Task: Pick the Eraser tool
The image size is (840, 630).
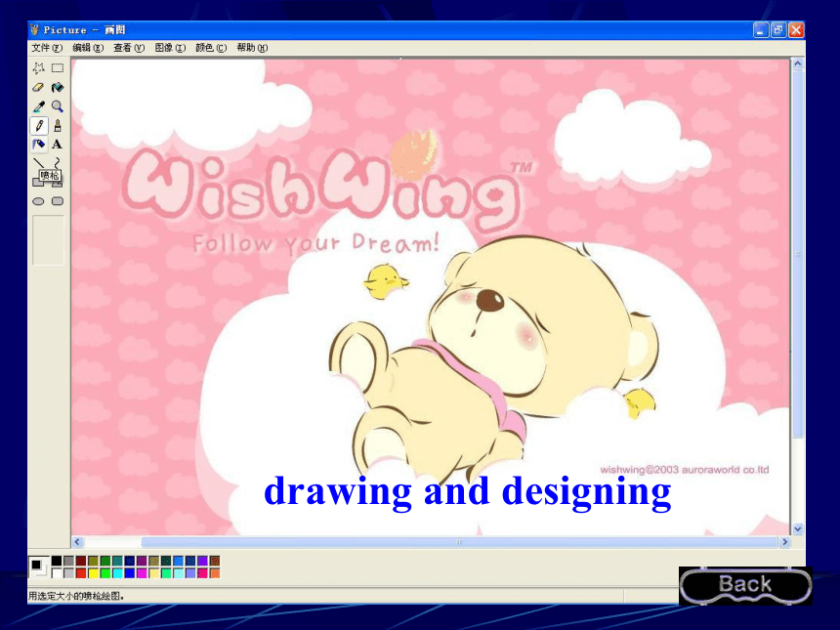Action: click(x=38, y=87)
